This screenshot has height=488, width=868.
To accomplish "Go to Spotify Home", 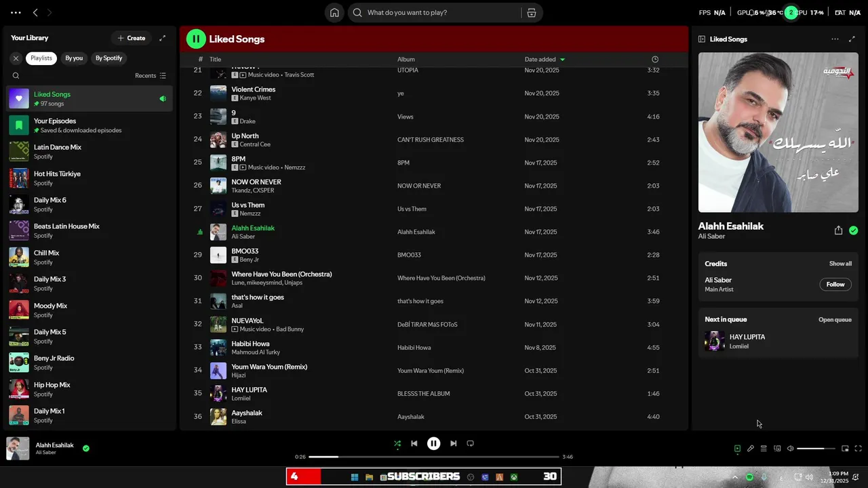I will tap(334, 12).
